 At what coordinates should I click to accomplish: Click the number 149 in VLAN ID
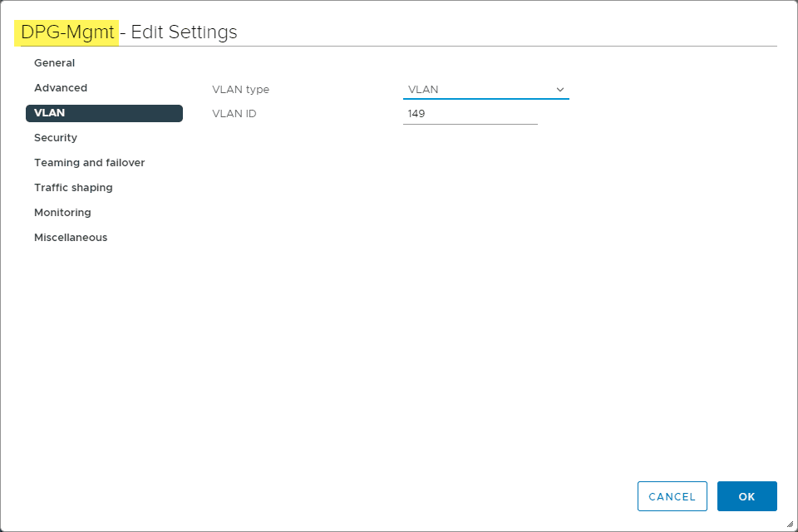coord(417,114)
